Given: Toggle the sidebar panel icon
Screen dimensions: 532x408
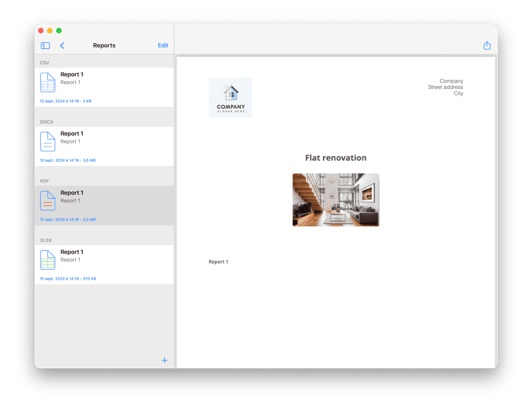Looking at the screenshot, I should tap(45, 46).
